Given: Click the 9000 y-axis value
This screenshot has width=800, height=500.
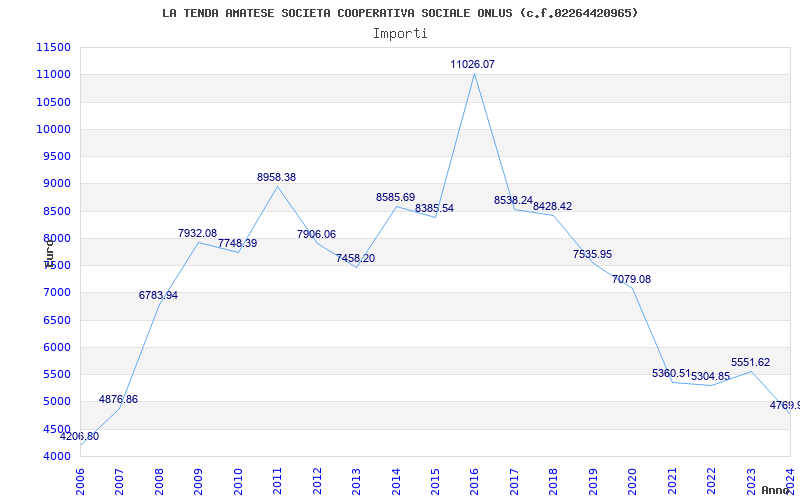Looking at the screenshot, I should point(57,184).
